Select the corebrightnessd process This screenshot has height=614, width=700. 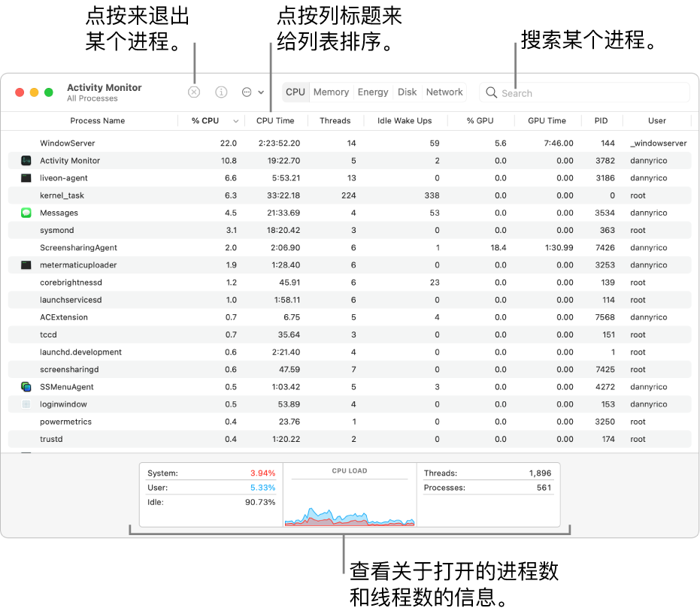tap(350, 282)
